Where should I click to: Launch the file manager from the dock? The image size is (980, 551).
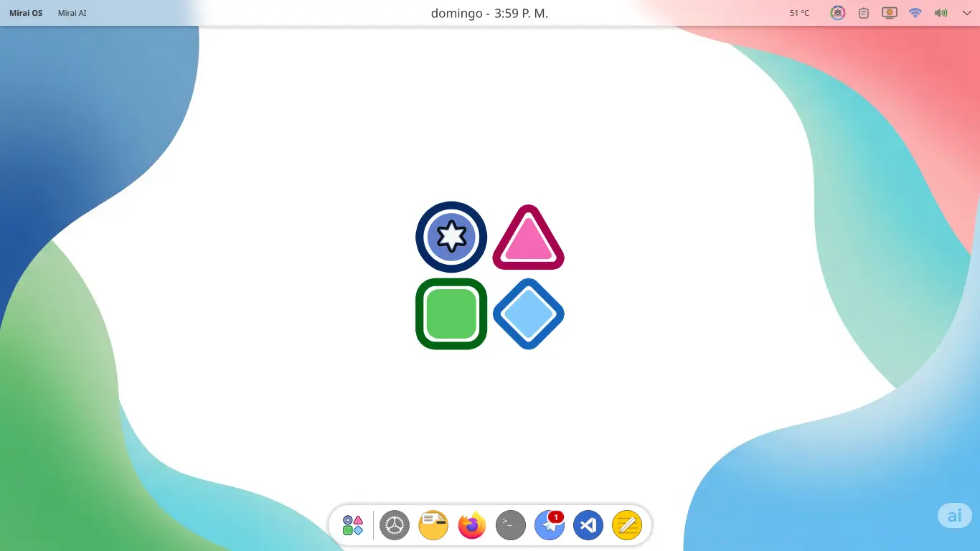tap(433, 525)
